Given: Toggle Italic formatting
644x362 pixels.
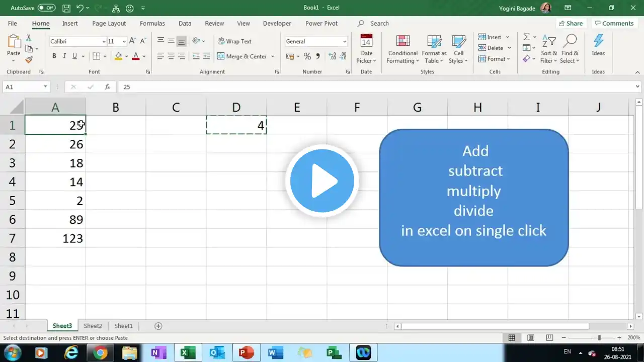Looking at the screenshot, I should [x=64, y=56].
